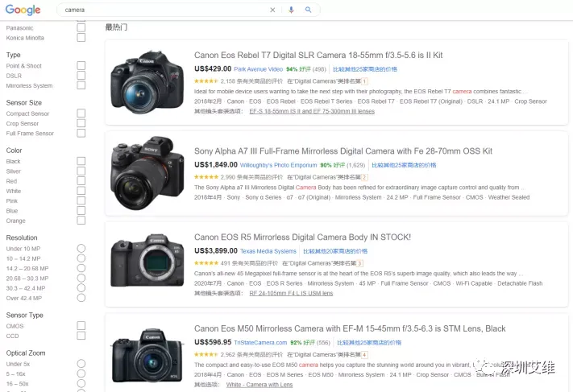
Task: Check the Panasonic brand filter
Action: pyautogui.click(x=81, y=27)
